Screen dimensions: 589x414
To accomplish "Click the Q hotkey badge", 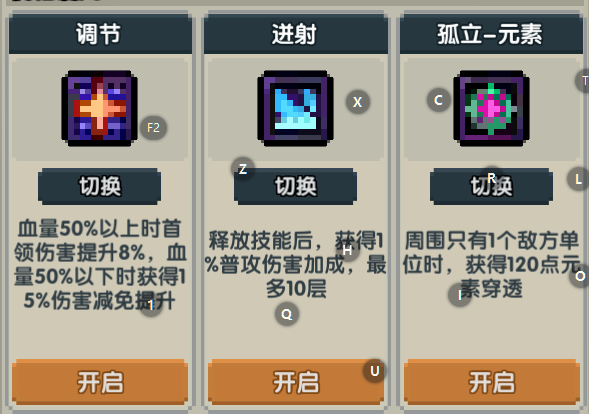I will click(x=287, y=314).
